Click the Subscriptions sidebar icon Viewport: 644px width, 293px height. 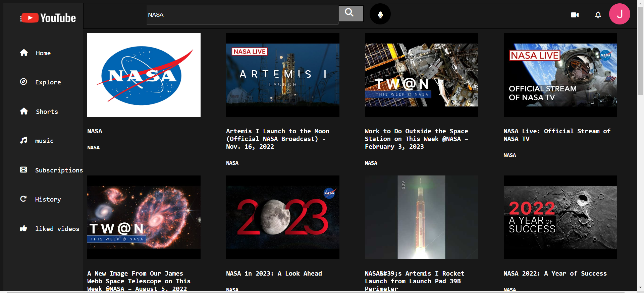(x=23, y=169)
